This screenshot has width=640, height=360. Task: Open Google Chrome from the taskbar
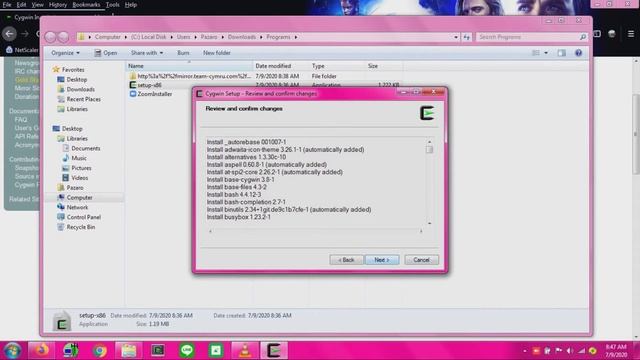tap(99, 350)
